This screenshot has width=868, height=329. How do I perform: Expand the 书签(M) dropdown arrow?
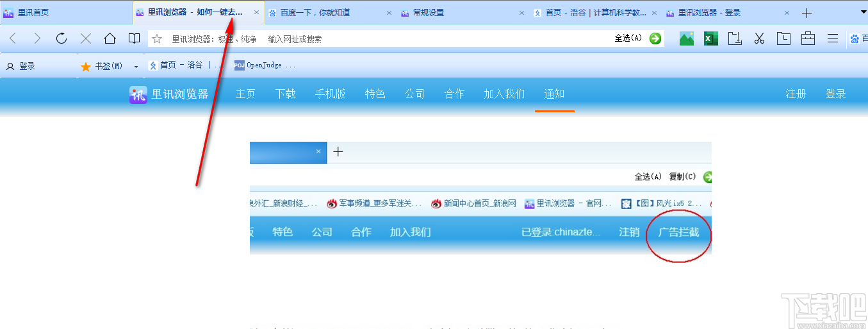(136, 67)
